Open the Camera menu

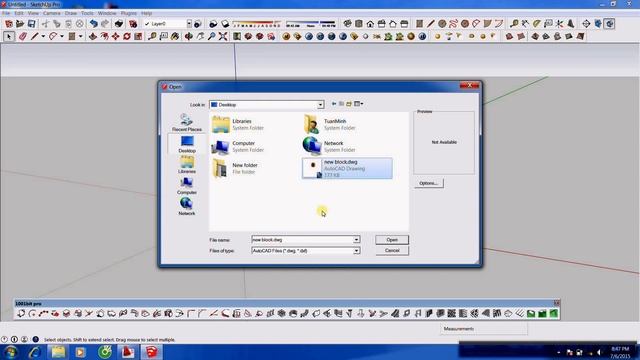[51, 13]
